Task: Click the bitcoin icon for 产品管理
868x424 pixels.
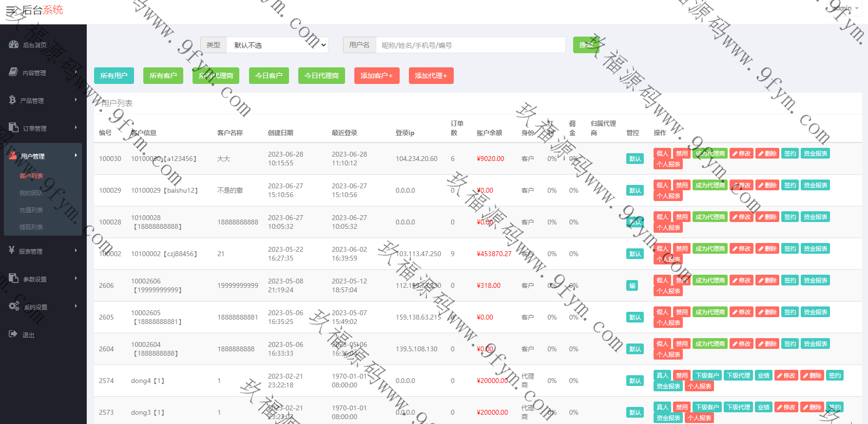Action: [12, 100]
